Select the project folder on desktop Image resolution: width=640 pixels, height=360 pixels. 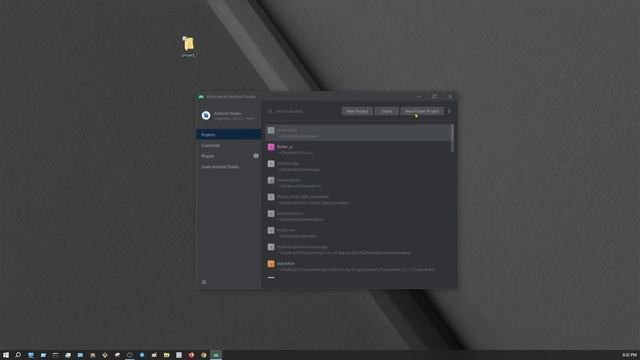189,46
